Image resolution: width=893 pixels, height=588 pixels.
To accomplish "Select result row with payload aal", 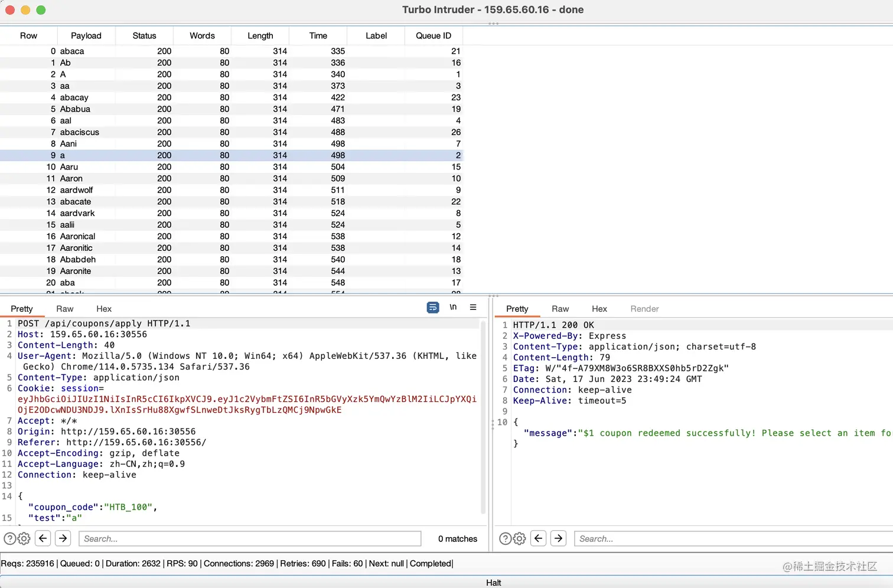I will point(232,120).
